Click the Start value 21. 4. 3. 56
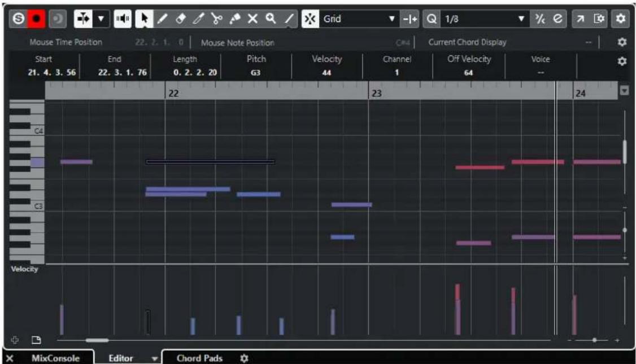636x364 pixels. [x=51, y=73]
